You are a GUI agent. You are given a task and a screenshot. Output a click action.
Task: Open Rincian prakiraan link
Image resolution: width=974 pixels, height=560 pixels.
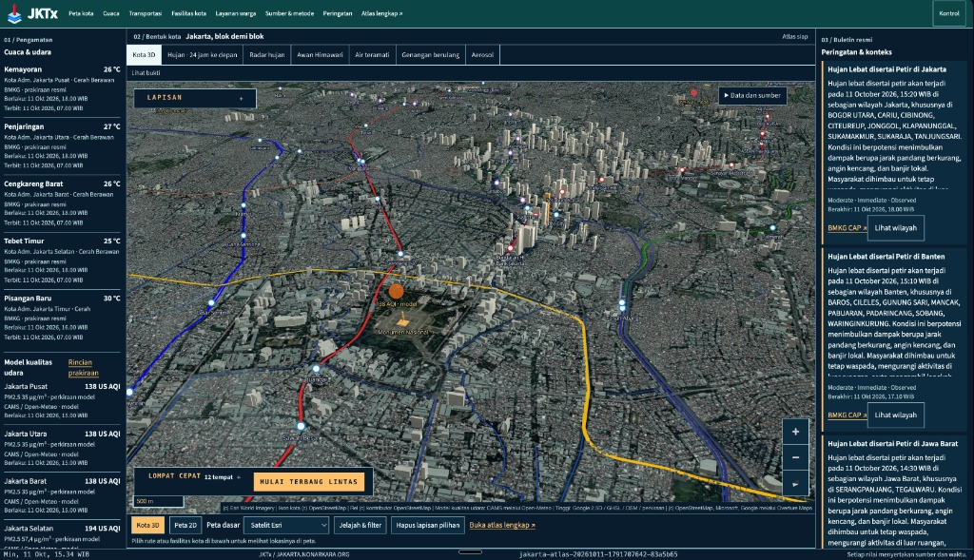pos(84,368)
